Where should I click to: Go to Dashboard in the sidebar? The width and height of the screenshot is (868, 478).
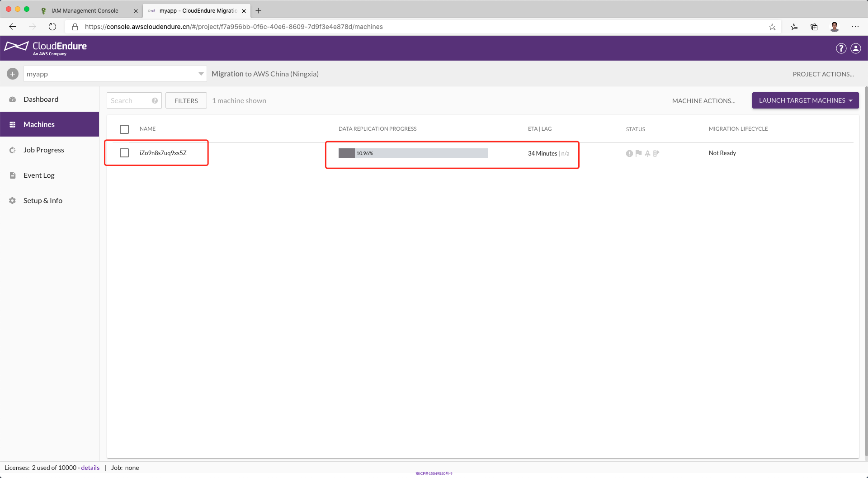pos(41,99)
